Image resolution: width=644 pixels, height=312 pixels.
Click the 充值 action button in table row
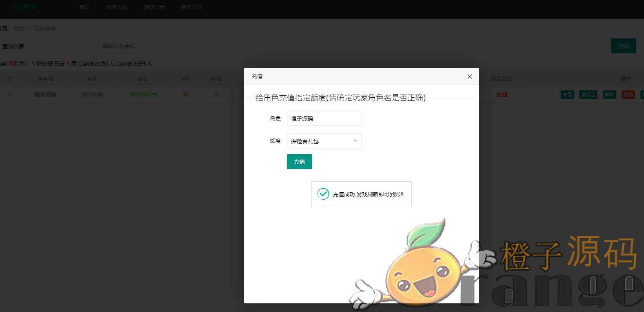point(567,95)
